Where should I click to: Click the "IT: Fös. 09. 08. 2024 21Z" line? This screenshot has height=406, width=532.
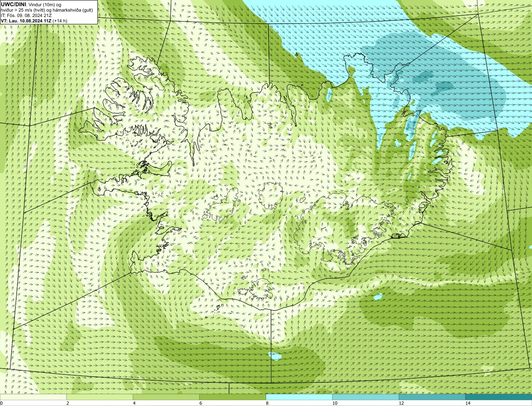(x=26, y=15)
